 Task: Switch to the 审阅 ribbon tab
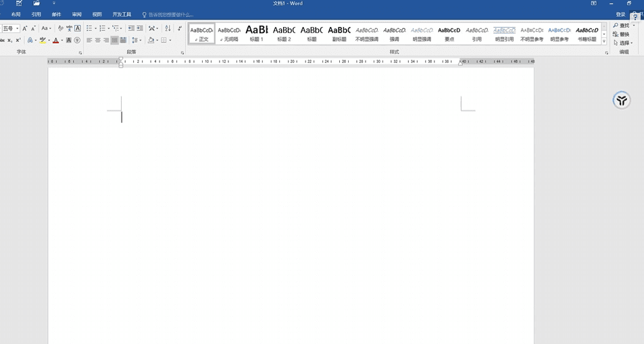[77, 14]
